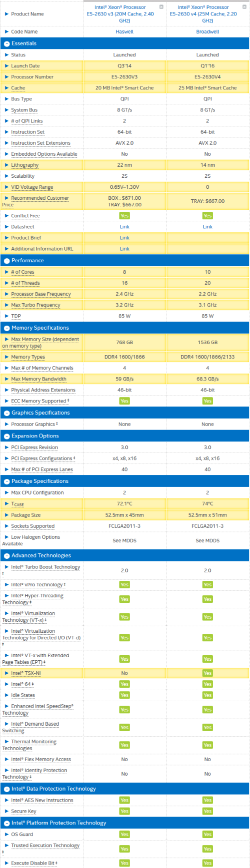
Task: Click the Intel Identity Protection Technology label
Action: pyautogui.click(x=34, y=774)
